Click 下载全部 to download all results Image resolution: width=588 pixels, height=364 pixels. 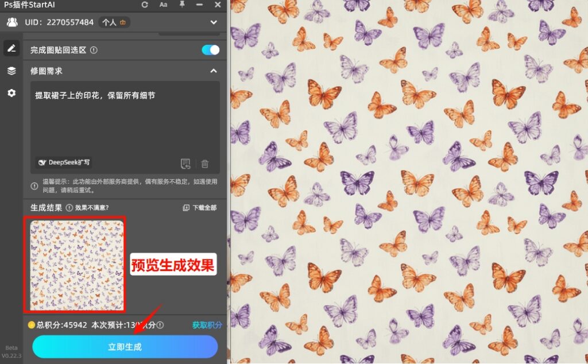pos(202,208)
